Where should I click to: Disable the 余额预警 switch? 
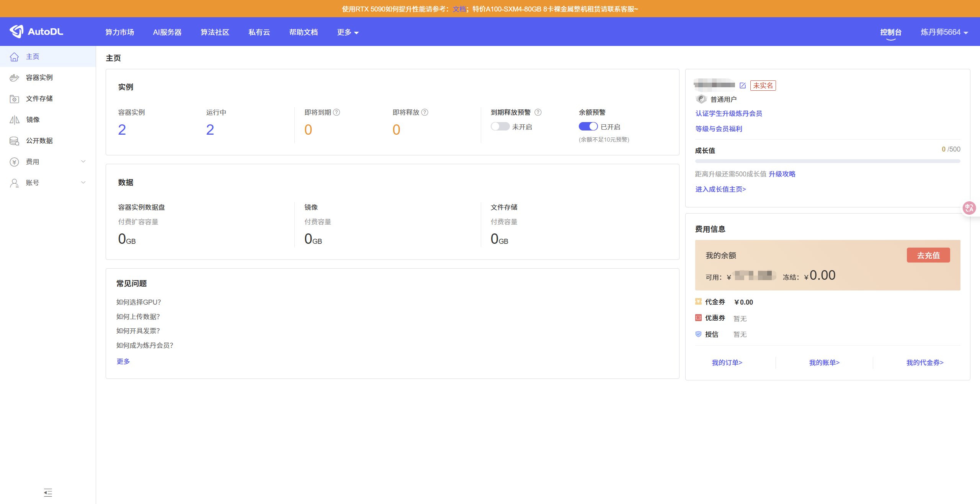point(588,126)
